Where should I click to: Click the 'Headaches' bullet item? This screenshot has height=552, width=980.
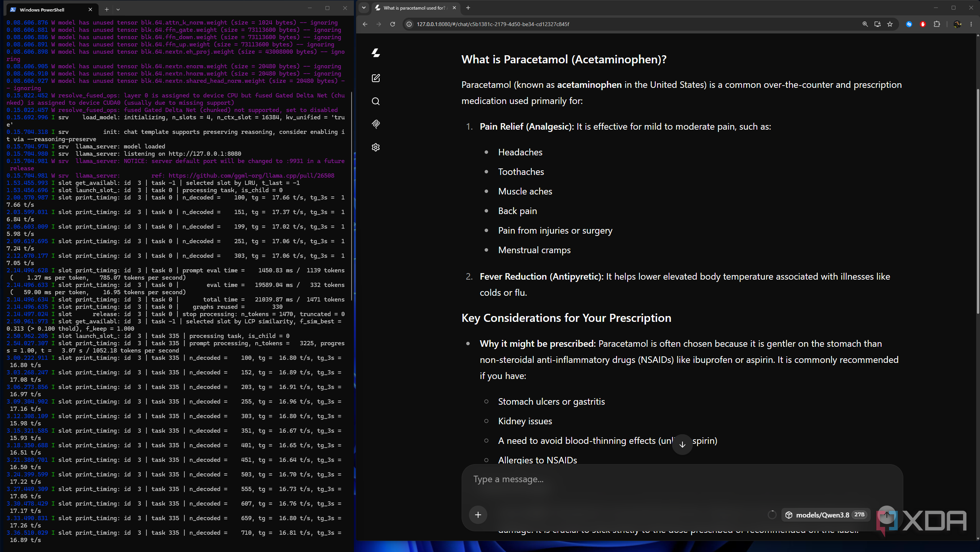click(x=520, y=152)
